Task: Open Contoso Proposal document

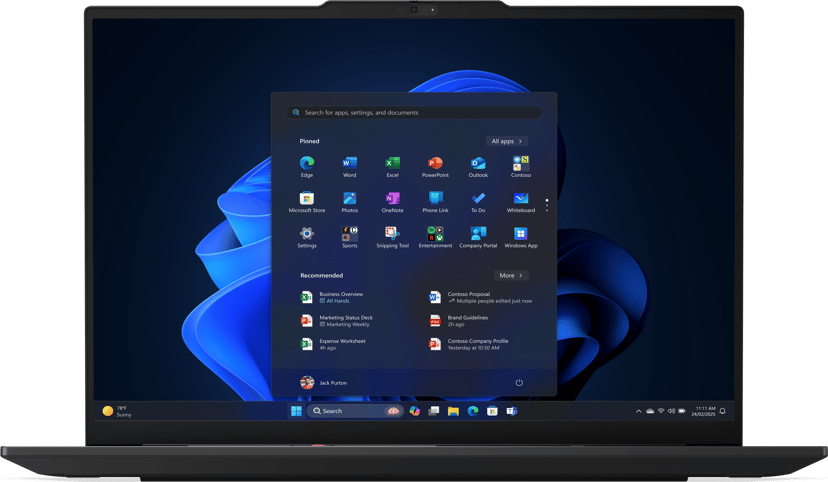Action: click(481, 297)
